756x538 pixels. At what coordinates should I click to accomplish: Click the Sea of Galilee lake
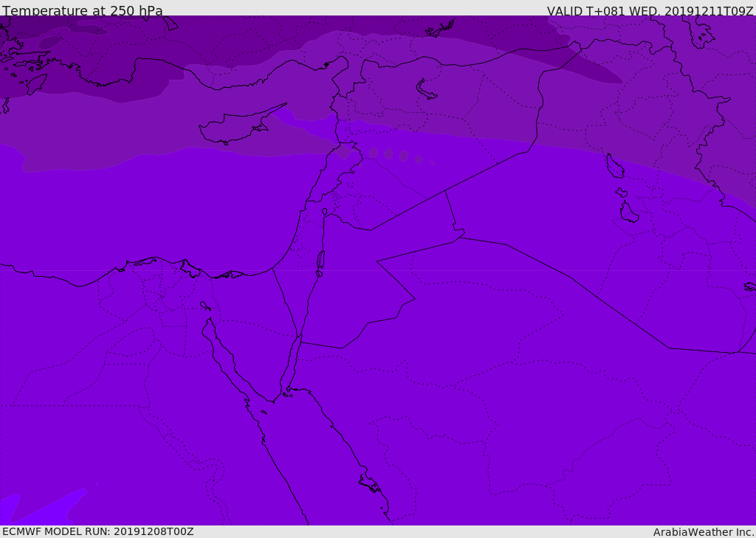pos(325,212)
